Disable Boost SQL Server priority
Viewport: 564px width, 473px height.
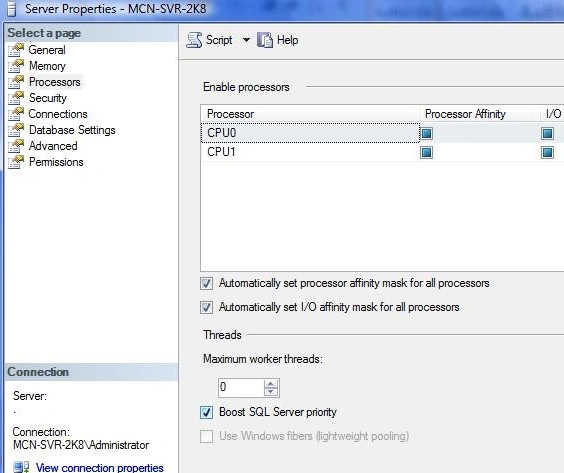click(206, 412)
